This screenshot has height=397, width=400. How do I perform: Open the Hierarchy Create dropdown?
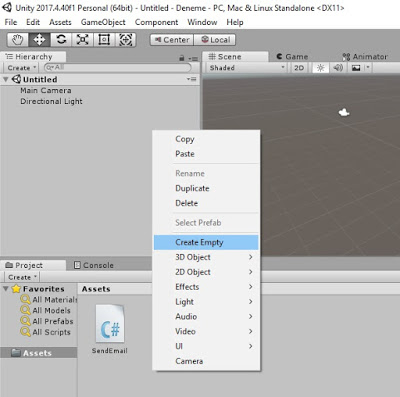22,68
